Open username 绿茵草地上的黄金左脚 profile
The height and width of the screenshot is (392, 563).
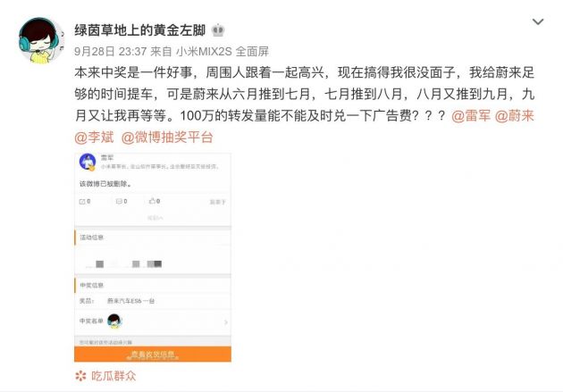pyautogui.click(x=139, y=30)
